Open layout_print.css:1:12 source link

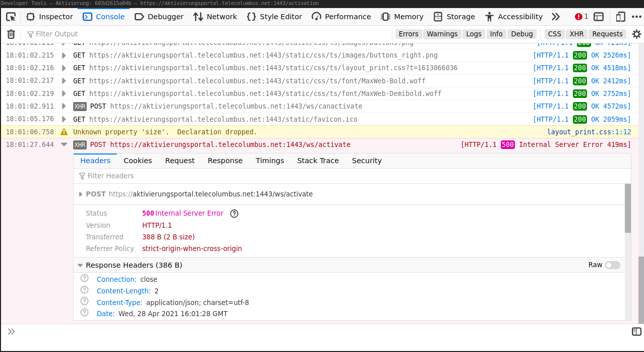[589, 132]
